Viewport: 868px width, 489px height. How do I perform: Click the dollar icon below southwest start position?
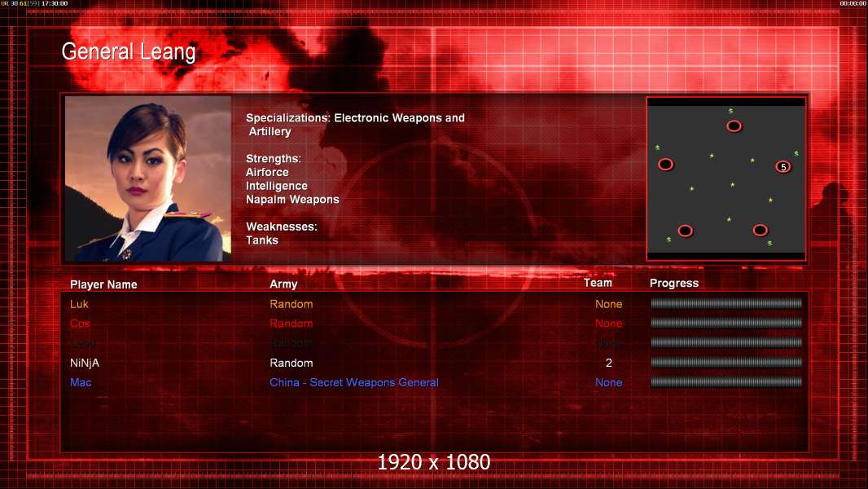669,240
